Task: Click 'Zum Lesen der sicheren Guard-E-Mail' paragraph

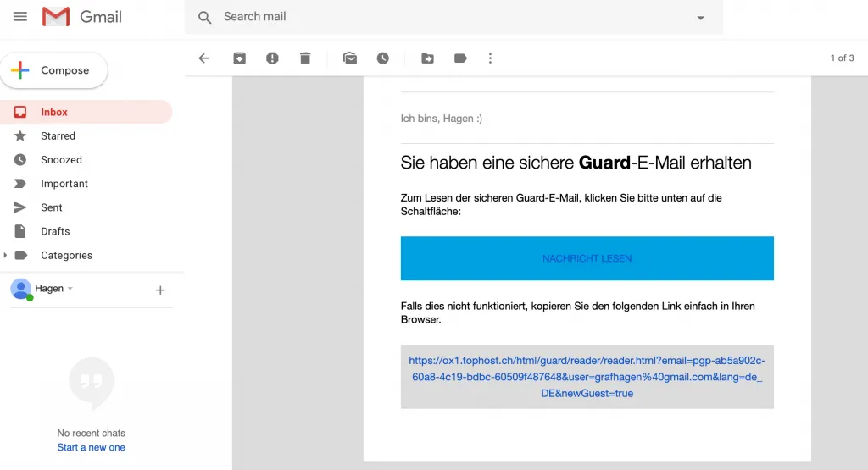Action: [x=561, y=204]
